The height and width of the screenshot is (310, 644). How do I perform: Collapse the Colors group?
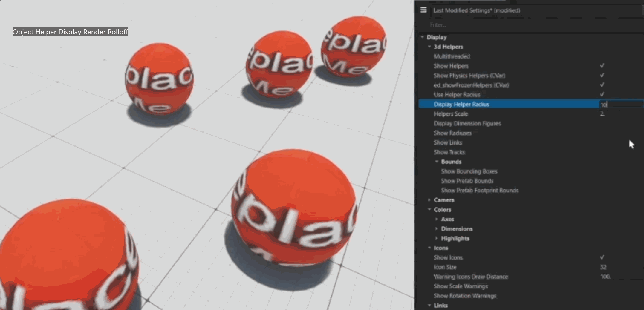429,209
